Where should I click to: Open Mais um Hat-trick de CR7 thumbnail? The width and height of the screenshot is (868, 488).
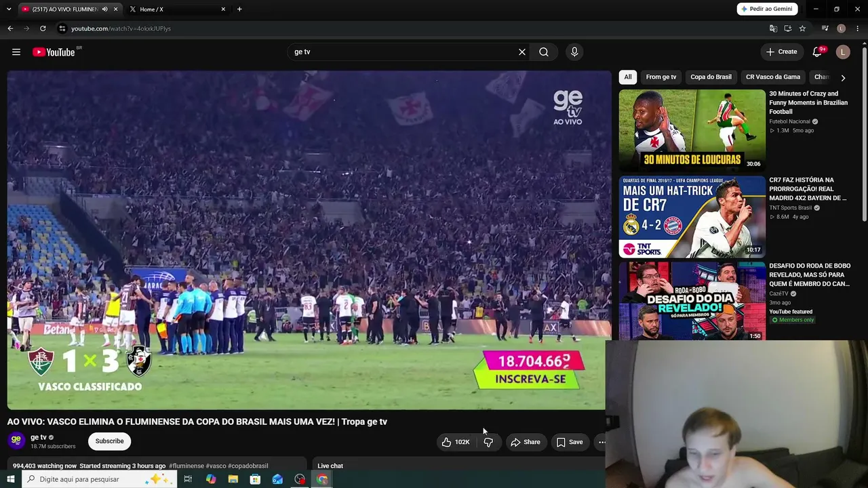point(692,217)
